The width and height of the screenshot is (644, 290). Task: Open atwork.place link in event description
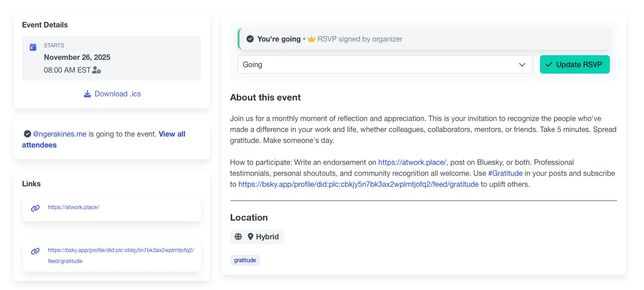click(x=412, y=162)
